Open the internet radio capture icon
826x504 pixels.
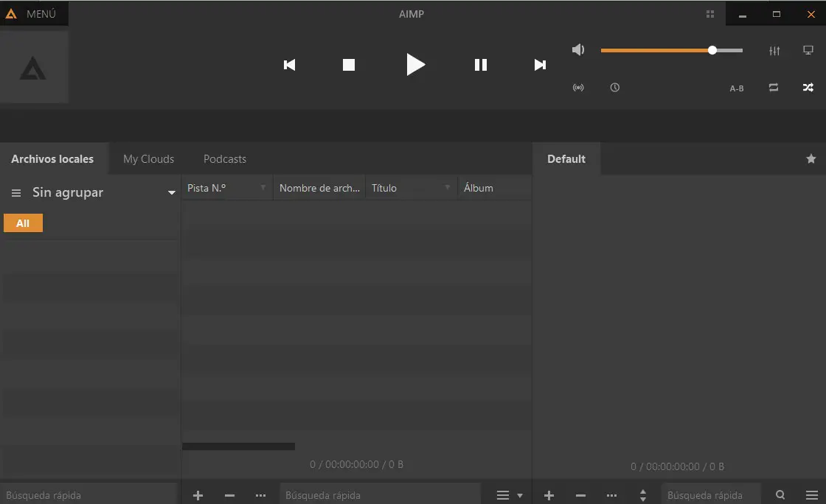[578, 88]
